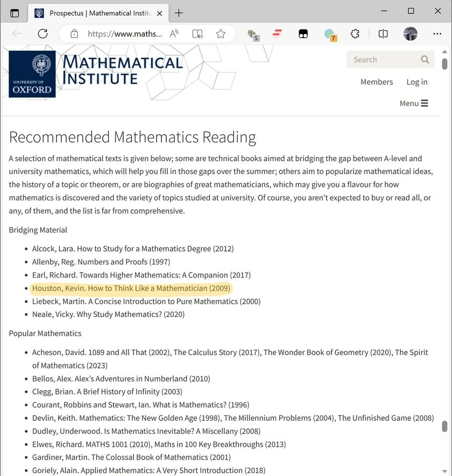Toggle the split screen icon
This screenshot has width=452, height=476.
pos(383,34)
